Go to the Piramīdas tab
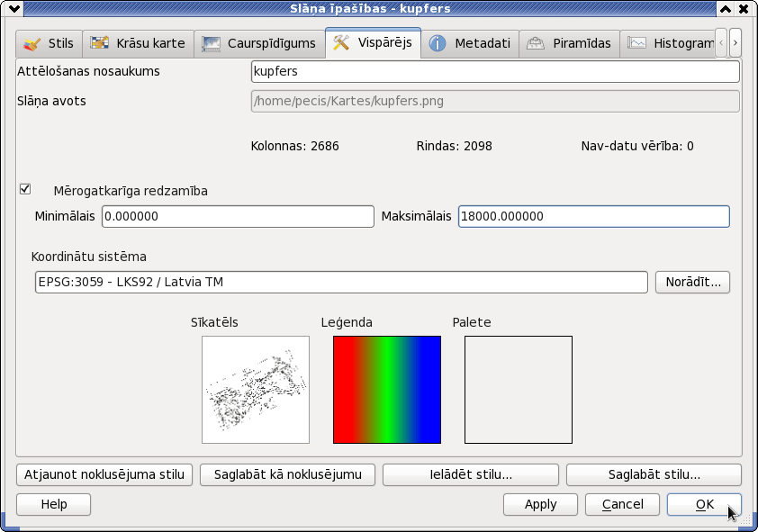The image size is (758, 532). (570, 43)
